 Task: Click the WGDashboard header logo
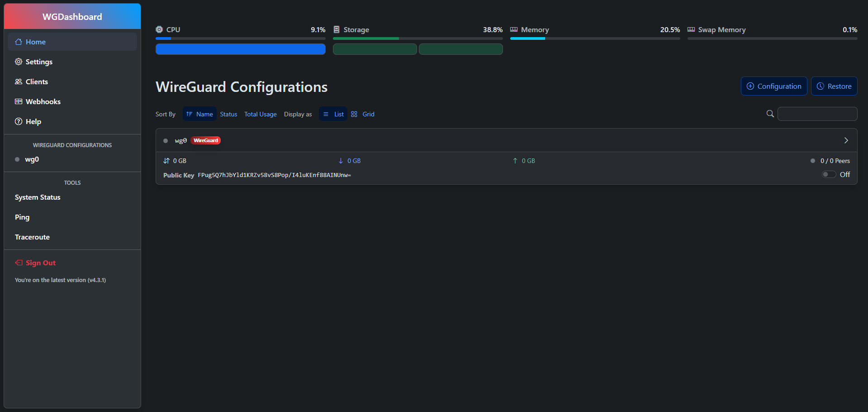(72, 17)
